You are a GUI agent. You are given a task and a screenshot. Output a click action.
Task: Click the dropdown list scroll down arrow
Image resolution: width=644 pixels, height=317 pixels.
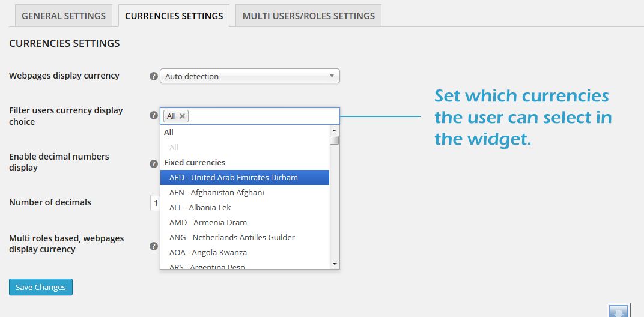(335, 264)
